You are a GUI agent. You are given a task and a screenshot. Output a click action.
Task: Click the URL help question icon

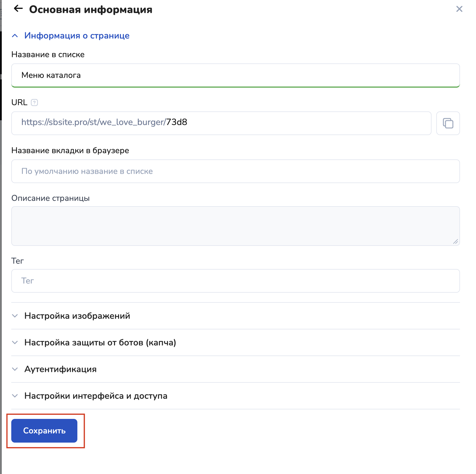point(34,103)
